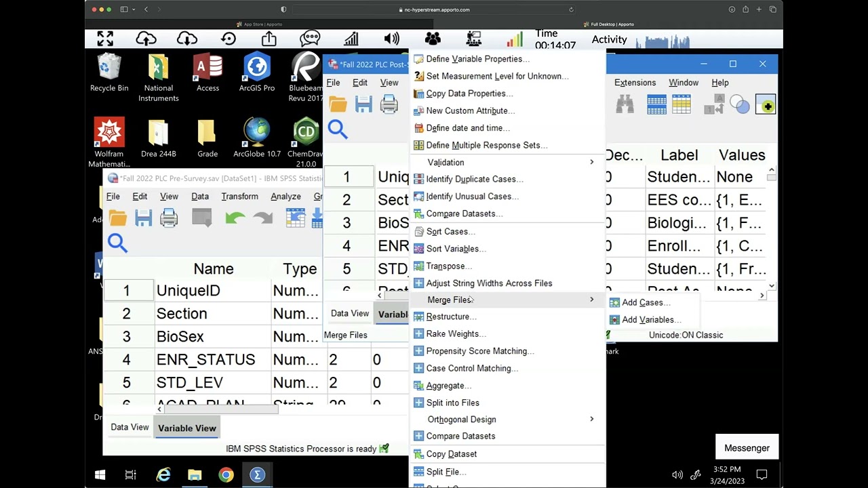Click the Apporto cloud download icon

point(187,39)
